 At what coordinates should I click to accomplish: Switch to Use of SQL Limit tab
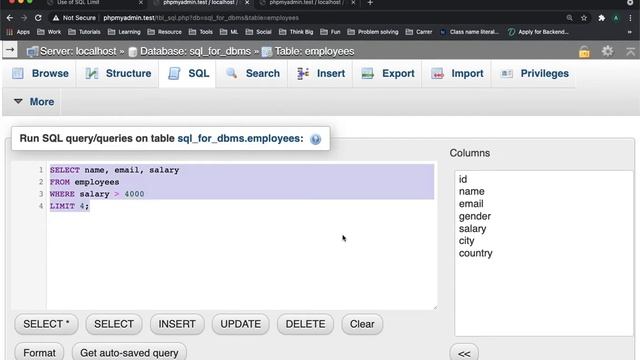pos(95,3)
